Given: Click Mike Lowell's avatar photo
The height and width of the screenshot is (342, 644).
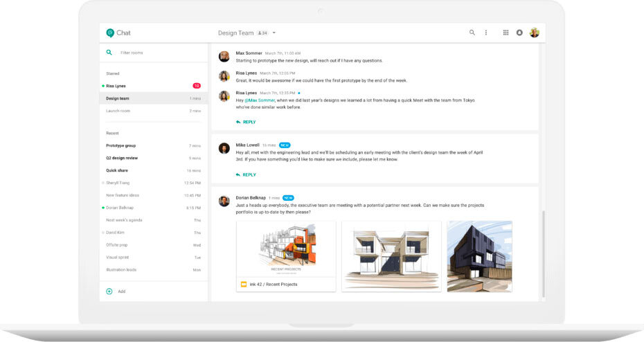Looking at the screenshot, I should click(224, 148).
